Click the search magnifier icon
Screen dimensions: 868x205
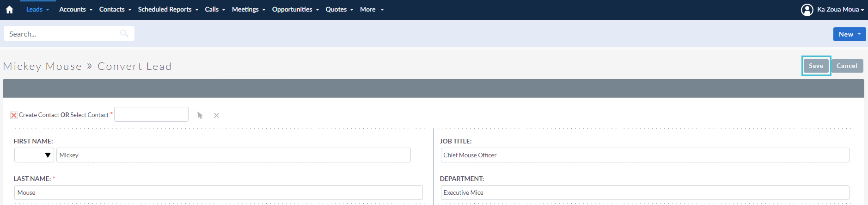[x=124, y=33]
